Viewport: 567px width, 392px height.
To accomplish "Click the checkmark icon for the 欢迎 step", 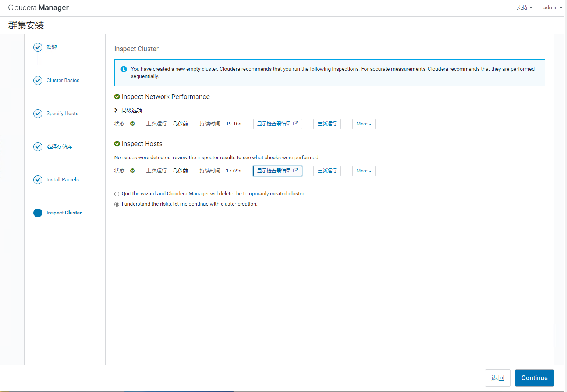I will click(x=38, y=47).
